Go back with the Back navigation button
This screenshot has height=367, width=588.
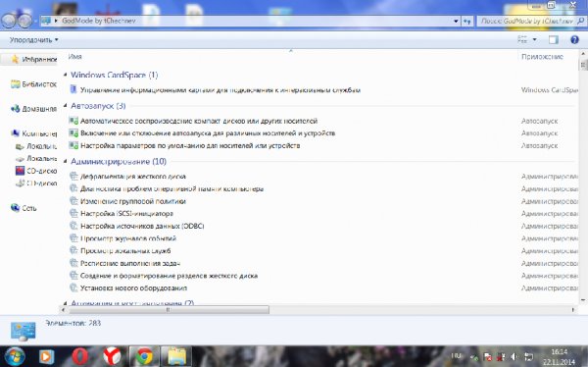click(9, 21)
